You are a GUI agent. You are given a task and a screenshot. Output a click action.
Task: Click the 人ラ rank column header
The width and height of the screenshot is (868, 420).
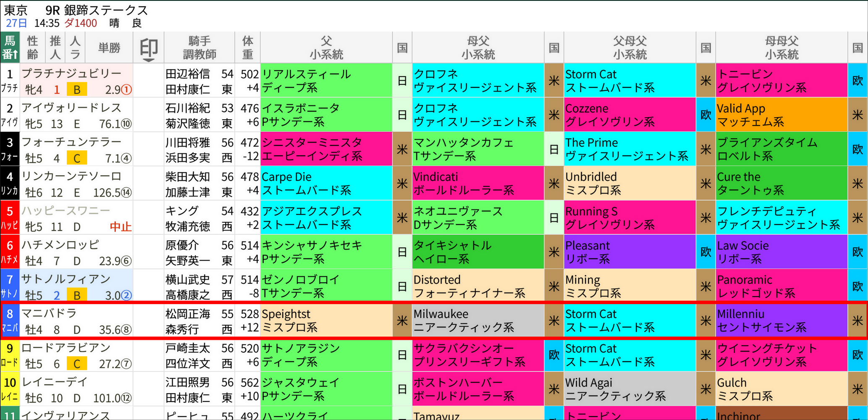pos(76,47)
